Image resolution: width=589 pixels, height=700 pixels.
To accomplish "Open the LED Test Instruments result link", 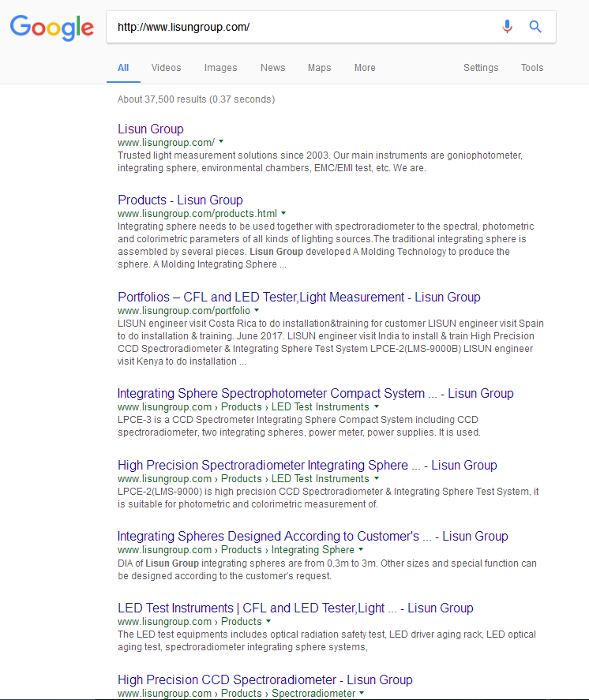I will [x=295, y=608].
